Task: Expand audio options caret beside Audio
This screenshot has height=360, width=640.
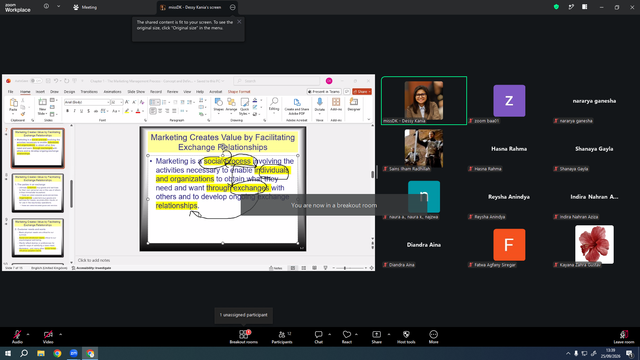Action: point(28,334)
